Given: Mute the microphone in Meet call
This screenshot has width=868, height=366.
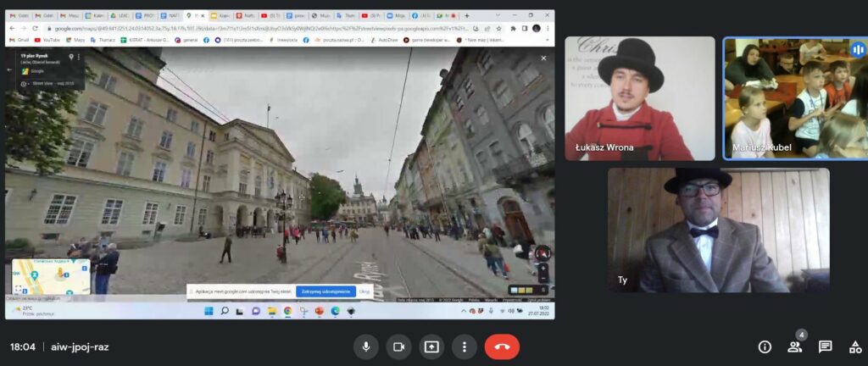Looking at the screenshot, I should [366, 347].
